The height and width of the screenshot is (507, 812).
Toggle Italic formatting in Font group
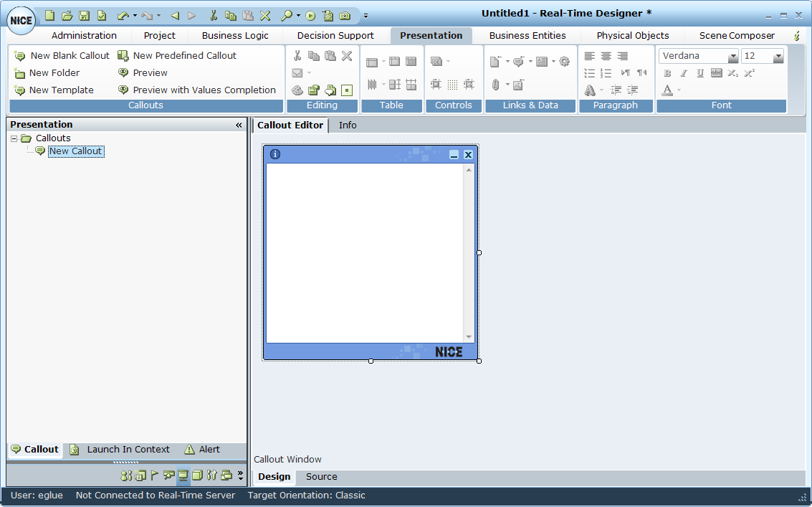tap(684, 73)
